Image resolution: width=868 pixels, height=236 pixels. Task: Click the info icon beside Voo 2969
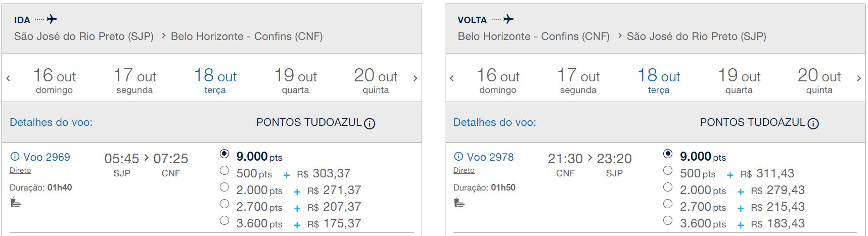[15, 157]
